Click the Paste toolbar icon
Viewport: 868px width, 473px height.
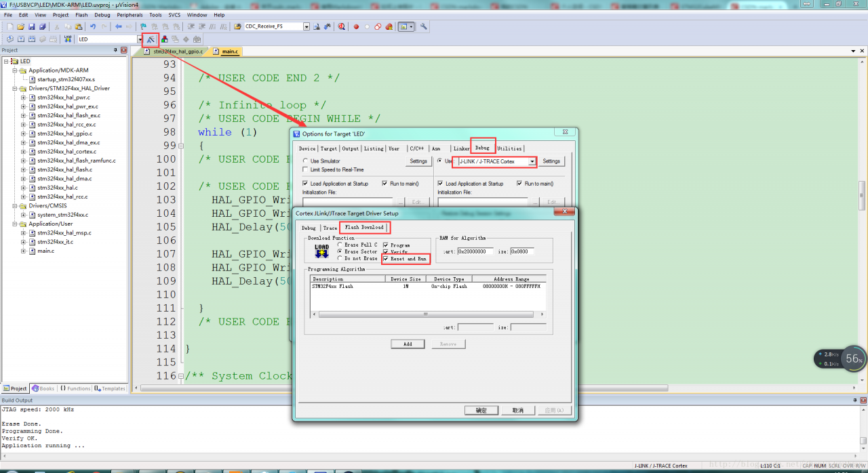(79, 26)
